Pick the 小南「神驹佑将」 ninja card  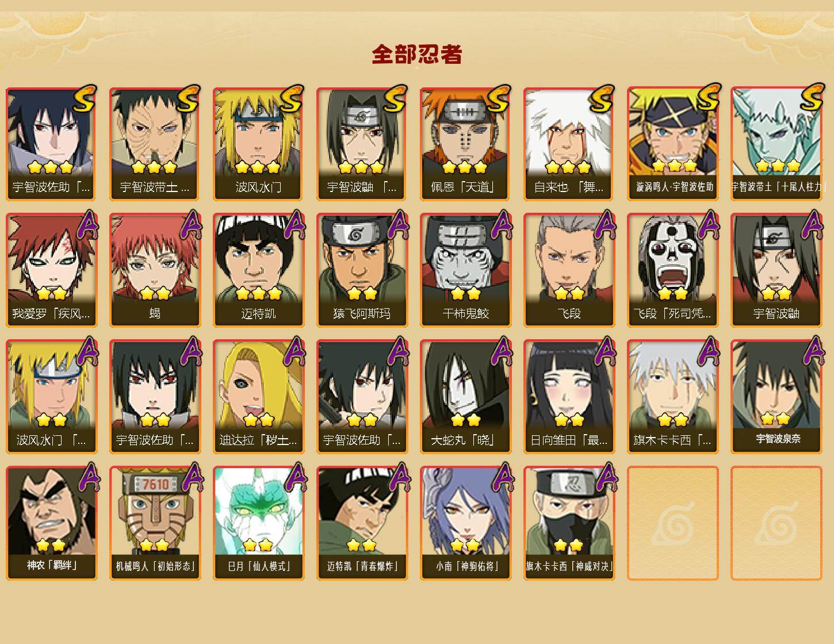click(x=465, y=523)
